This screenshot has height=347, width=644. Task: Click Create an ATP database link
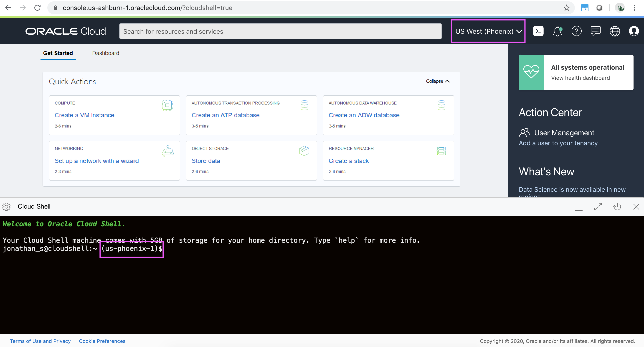(x=225, y=115)
